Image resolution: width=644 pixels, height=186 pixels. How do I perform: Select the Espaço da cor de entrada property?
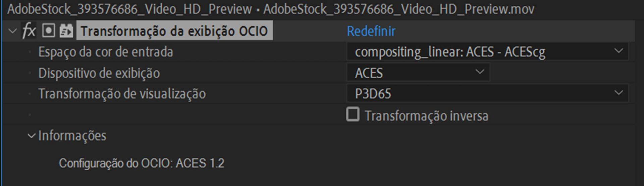point(105,52)
